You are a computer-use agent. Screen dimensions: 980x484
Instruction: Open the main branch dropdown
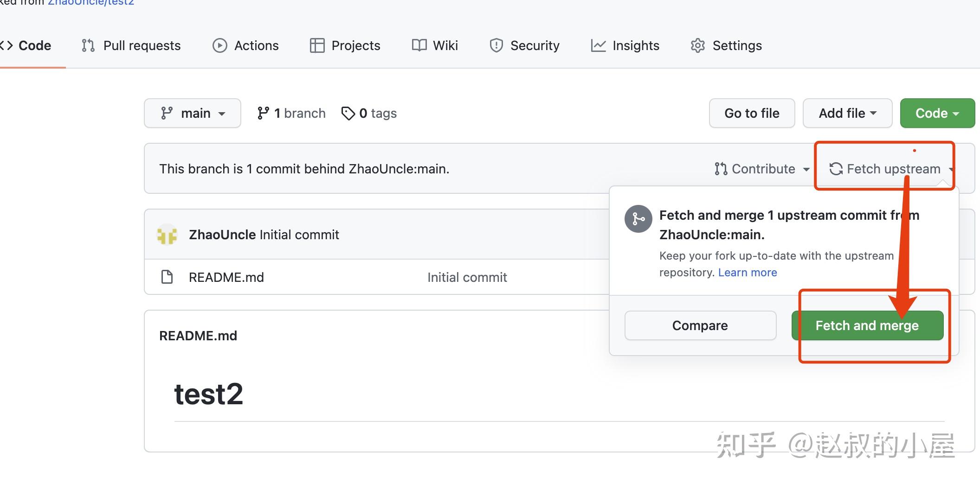[193, 113]
